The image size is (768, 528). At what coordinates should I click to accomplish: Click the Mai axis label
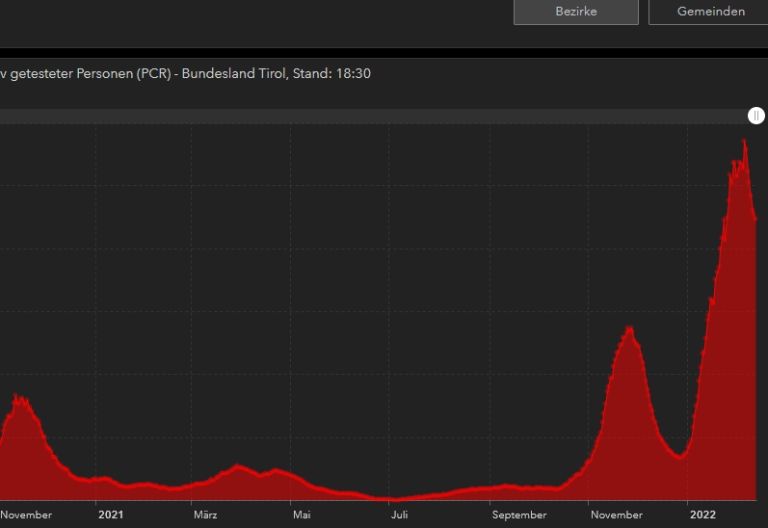point(301,515)
